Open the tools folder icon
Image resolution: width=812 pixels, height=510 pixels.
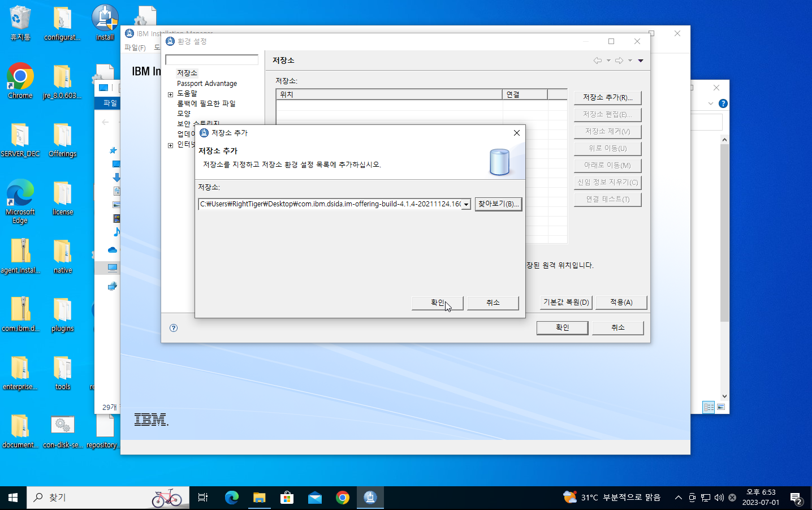click(62, 373)
